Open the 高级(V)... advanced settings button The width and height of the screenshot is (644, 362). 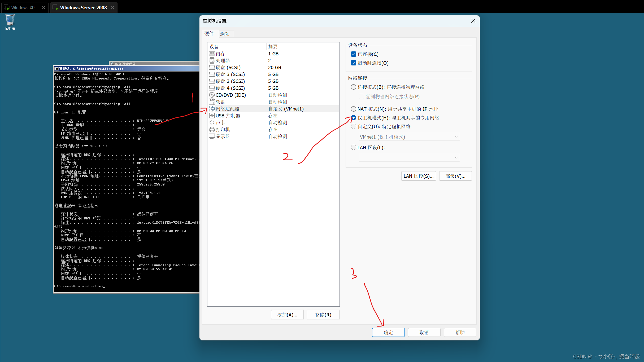click(455, 176)
